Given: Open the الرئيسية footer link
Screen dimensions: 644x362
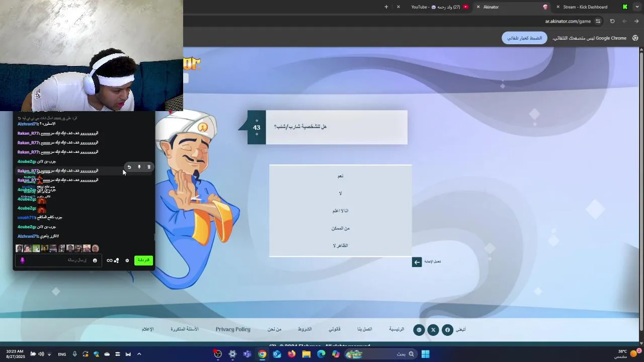Looking at the screenshot, I should [396, 329].
